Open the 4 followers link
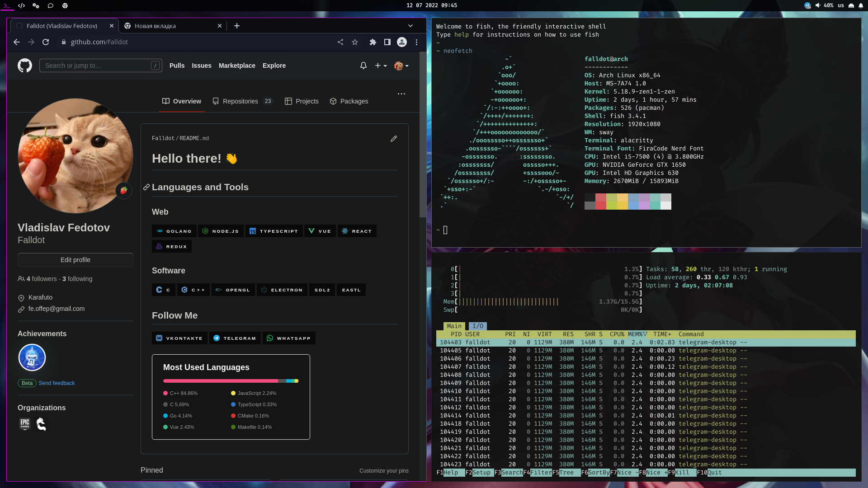The height and width of the screenshot is (488, 868). [42, 279]
